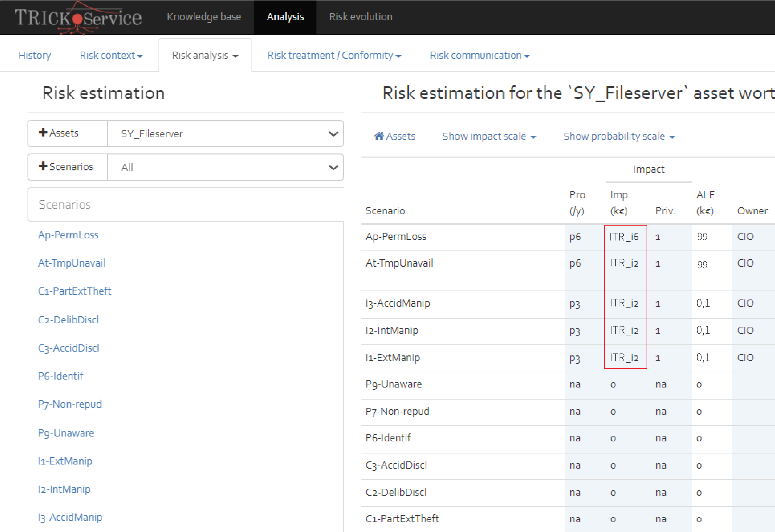Go to the History tab
This screenshot has height=532, width=775.
[35, 55]
